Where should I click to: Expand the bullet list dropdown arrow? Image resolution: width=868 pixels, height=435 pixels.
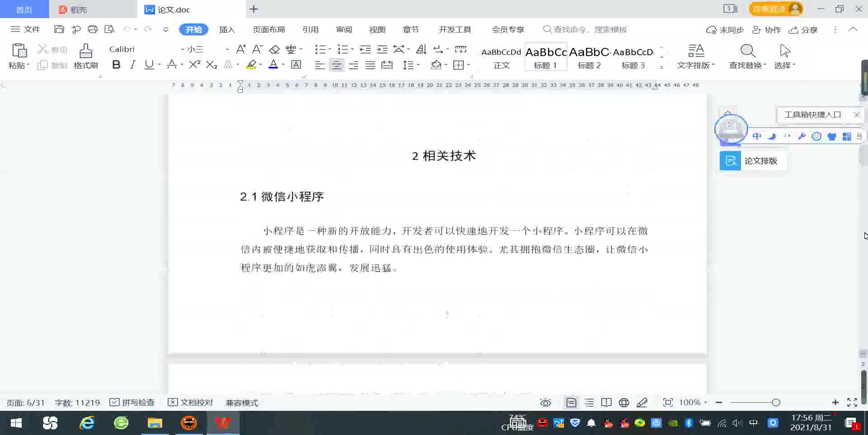(330, 49)
